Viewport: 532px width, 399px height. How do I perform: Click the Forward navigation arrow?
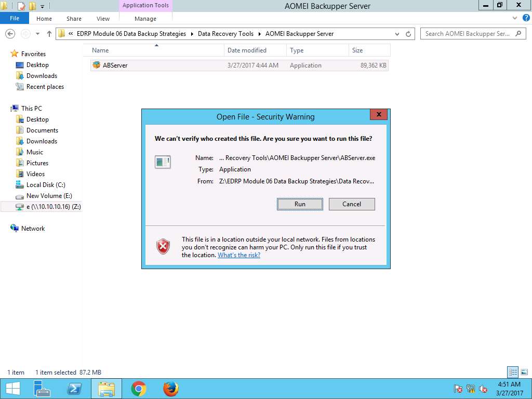25,34
